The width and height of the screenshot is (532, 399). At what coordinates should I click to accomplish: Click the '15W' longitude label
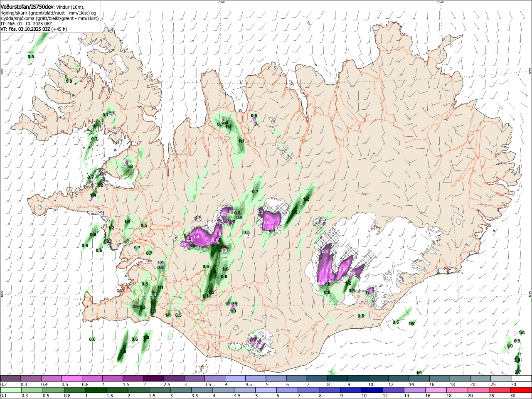point(440,2)
